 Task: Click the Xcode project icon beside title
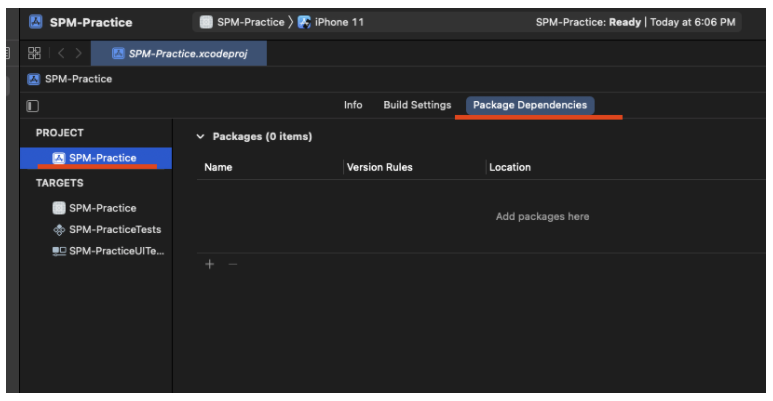tap(35, 22)
